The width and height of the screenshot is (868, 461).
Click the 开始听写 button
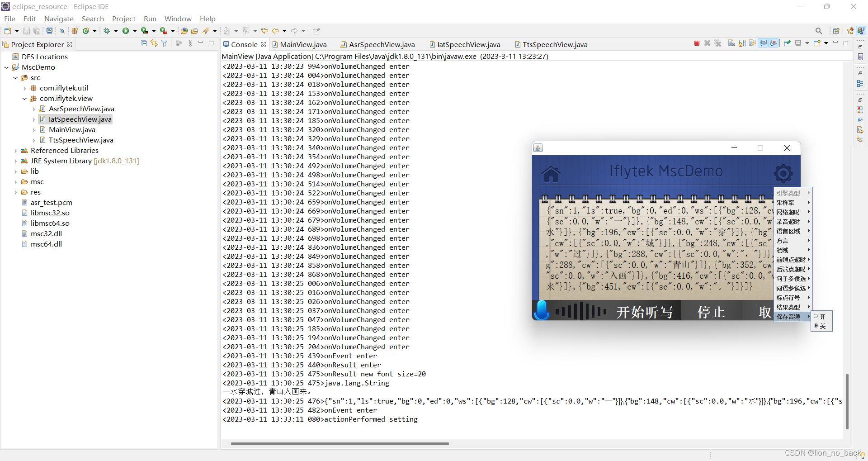pyautogui.click(x=645, y=312)
